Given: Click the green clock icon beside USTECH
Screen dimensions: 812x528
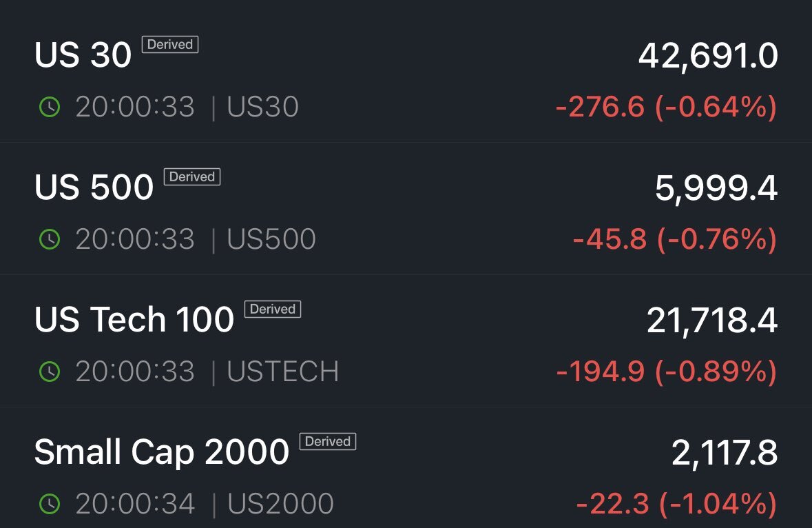Looking at the screenshot, I should pyautogui.click(x=50, y=372).
